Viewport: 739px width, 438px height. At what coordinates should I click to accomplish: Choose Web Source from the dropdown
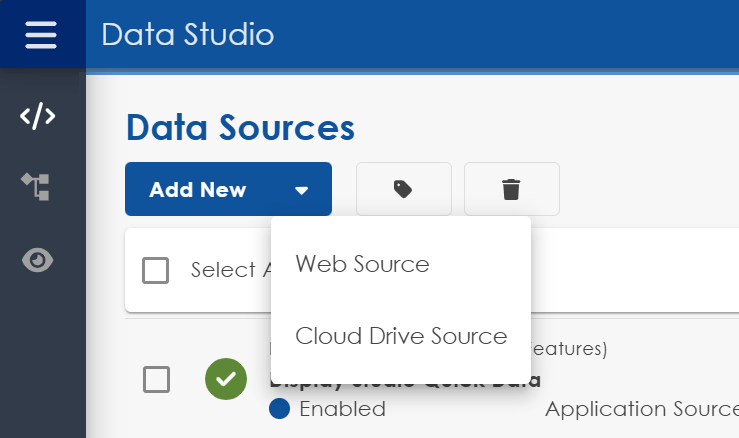362,264
